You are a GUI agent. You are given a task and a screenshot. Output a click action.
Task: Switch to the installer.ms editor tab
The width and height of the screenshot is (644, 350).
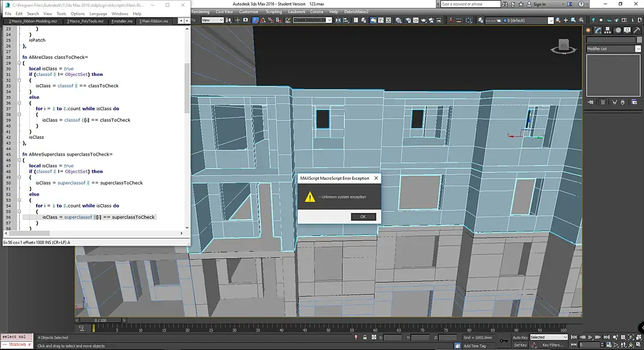pos(122,21)
